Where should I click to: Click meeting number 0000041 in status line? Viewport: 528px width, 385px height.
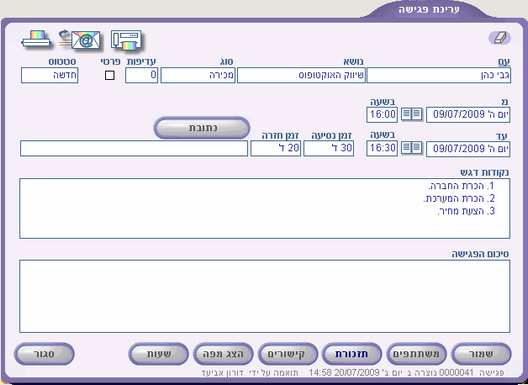click(456, 373)
